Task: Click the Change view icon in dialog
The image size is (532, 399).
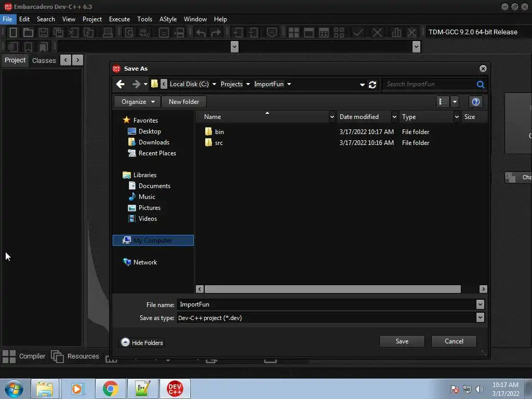Action: pyautogui.click(x=443, y=102)
